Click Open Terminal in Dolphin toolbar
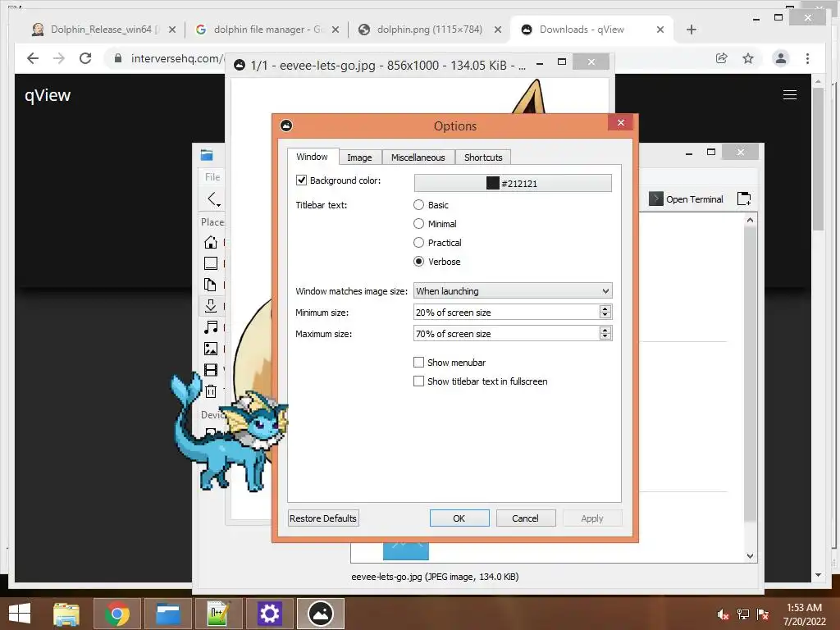The width and height of the screenshot is (840, 630). 687,199
